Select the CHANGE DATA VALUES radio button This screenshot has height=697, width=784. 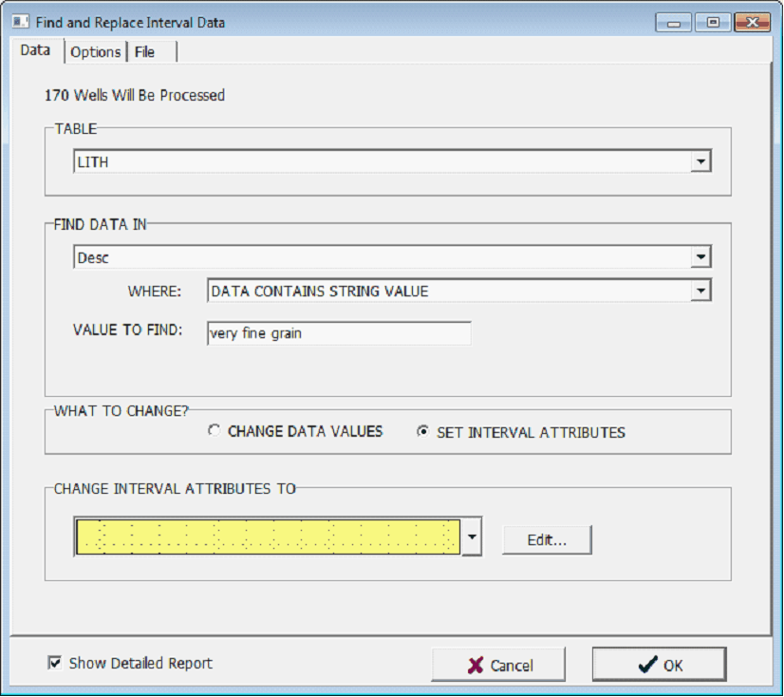215,431
